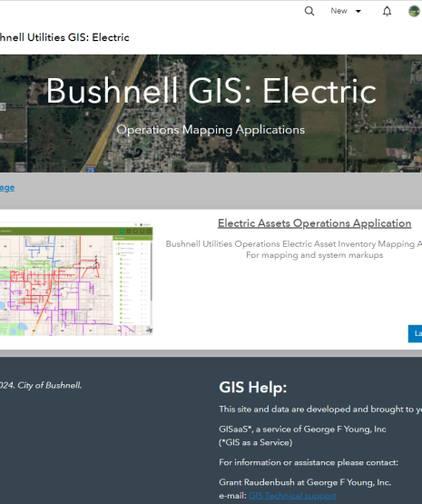Click the GIS Technical support email link
The height and width of the screenshot is (504, 422).
tap(292, 495)
